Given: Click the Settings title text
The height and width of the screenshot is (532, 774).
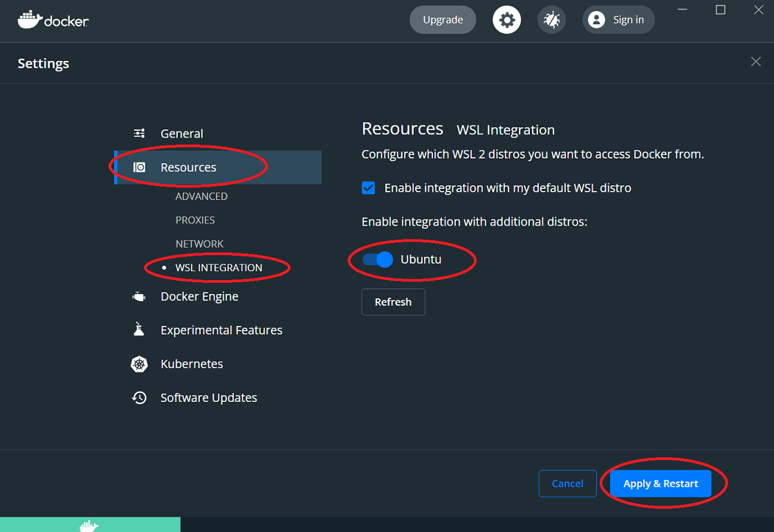Looking at the screenshot, I should (x=44, y=64).
